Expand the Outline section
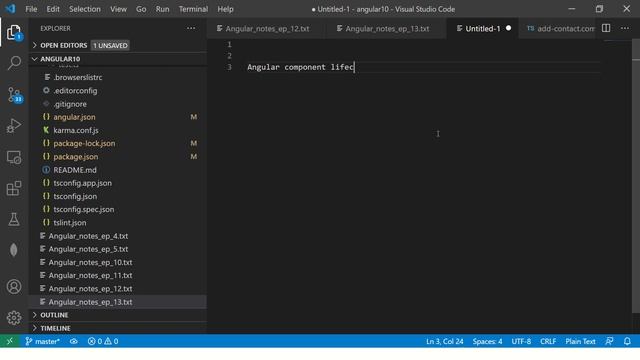 tap(54, 315)
